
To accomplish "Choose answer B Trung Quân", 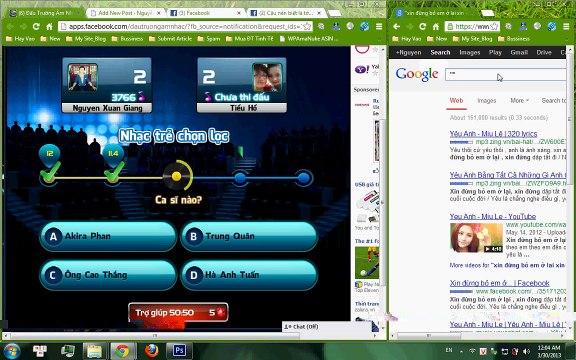I will pyautogui.click(x=249, y=236).
